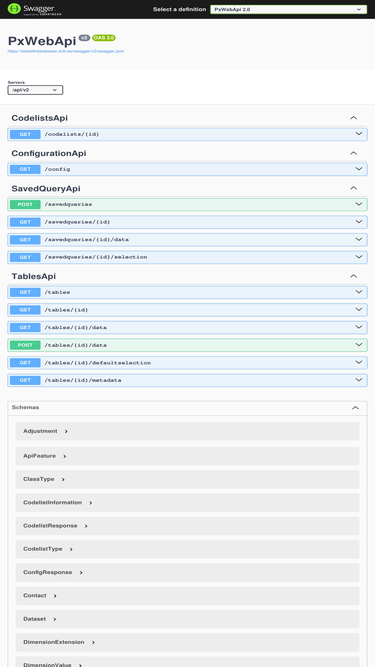Expand the Dataset schema
Viewport: 375px width, 667px height.
(40, 619)
